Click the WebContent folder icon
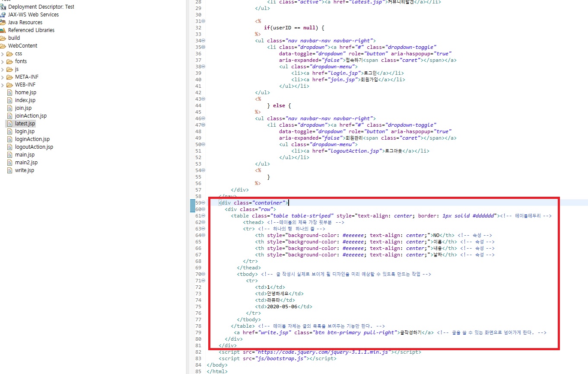This screenshot has width=588, height=374. pyautogui.click(x=3, y=46)
